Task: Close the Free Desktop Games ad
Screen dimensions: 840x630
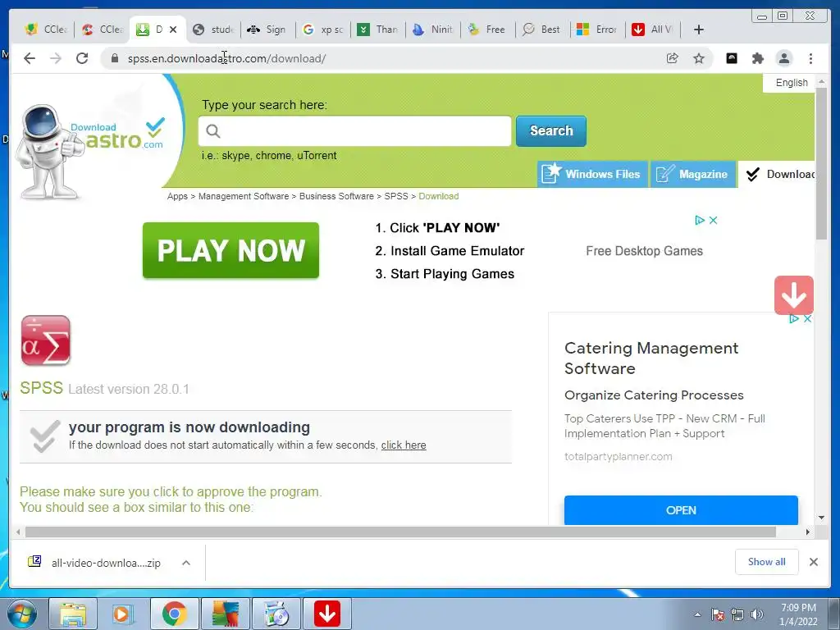Action: tap(713, 220)
